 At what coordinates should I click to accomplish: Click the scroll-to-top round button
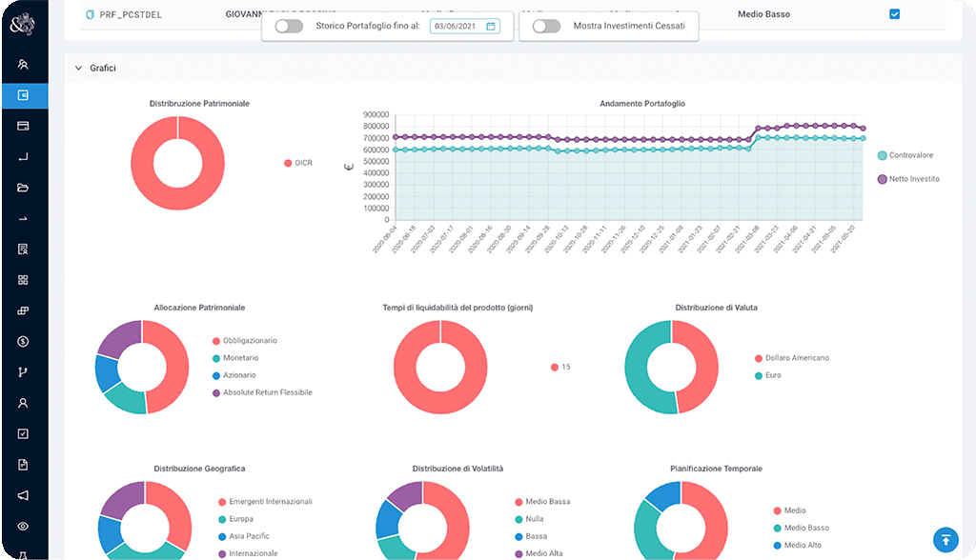coord(945,539)
